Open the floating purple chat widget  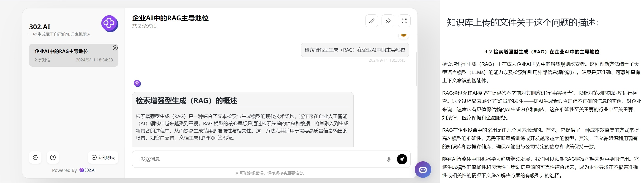pos(423,170)
